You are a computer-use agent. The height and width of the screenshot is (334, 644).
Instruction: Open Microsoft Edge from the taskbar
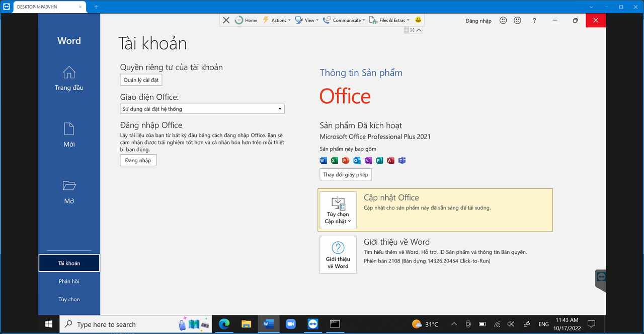point(224,324)
